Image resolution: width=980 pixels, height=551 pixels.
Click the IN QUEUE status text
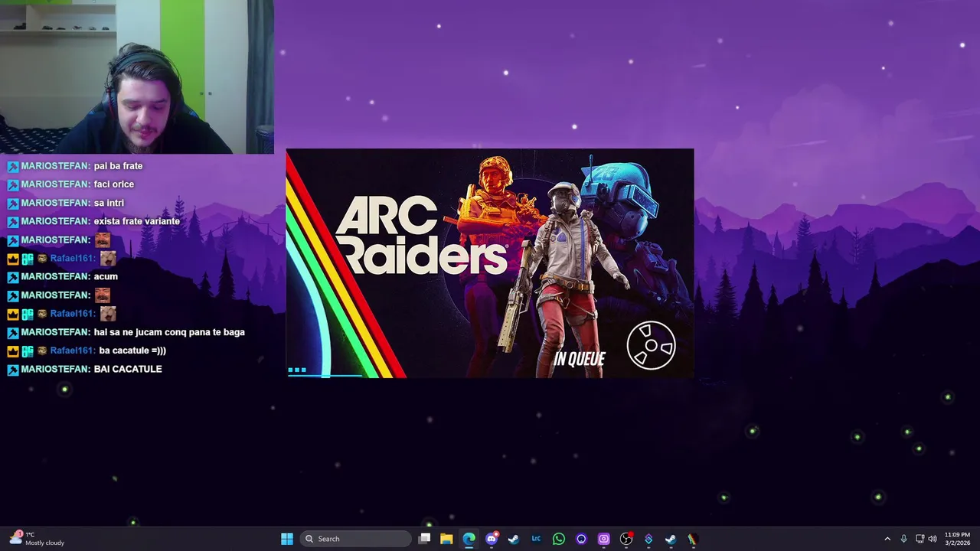pos(580,359)
